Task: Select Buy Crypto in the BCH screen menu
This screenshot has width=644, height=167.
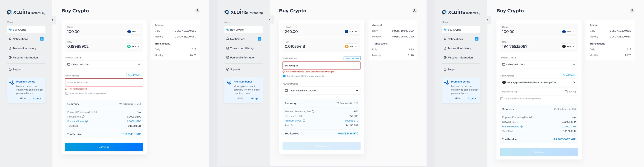Action: tap(26, 30)
